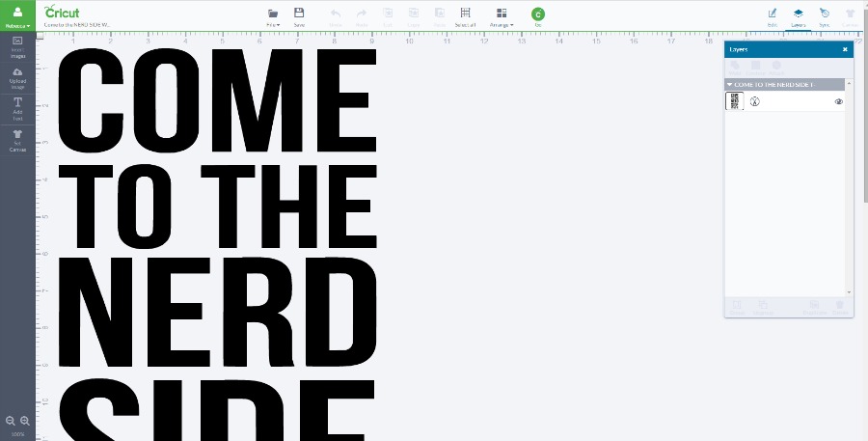Click the Undo arrow

click(336, 17)
